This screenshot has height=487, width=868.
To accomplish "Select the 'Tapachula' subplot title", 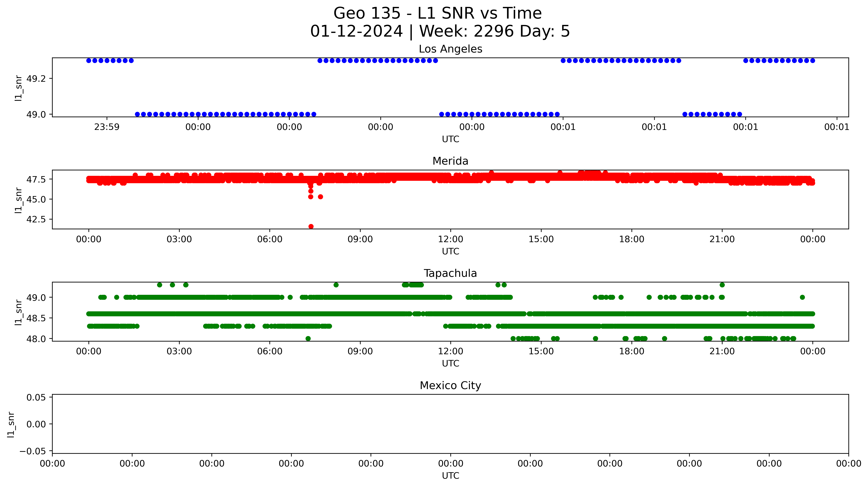I will 451,273.
